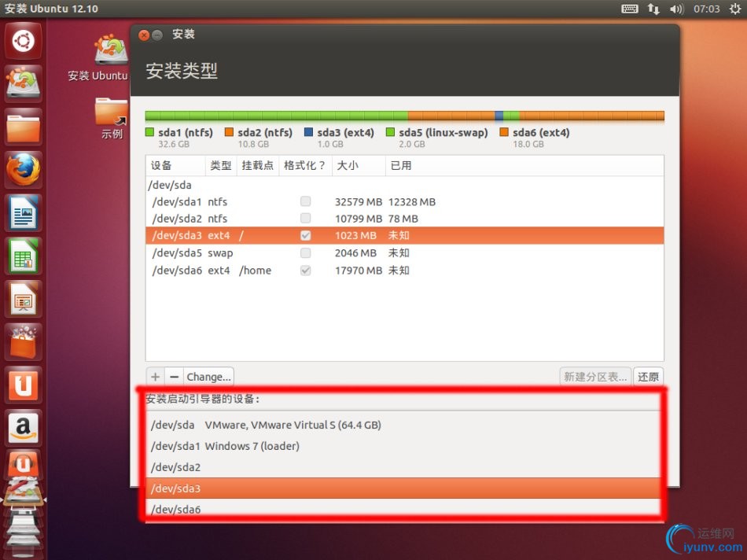The image size is (747, 560).
Task: Click the 还原 button
Action: (648, 377)
